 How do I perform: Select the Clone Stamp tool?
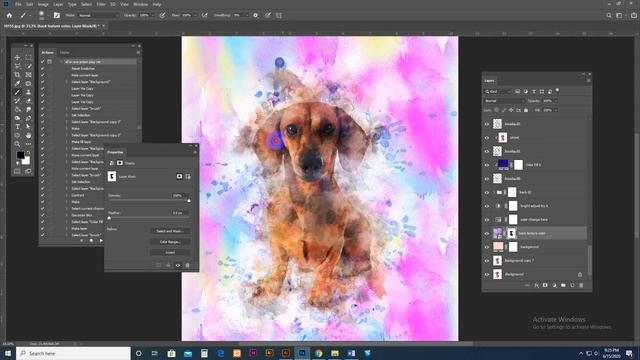[x=28, y=92]
